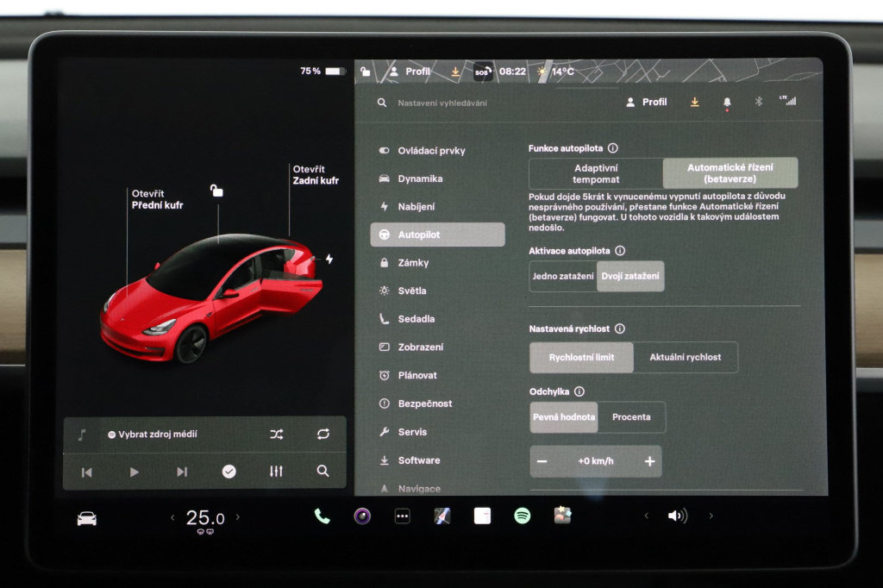Switch speed setting to Aktuální rychlost
Screen dimensions: 883x588
tap(687, 357)
